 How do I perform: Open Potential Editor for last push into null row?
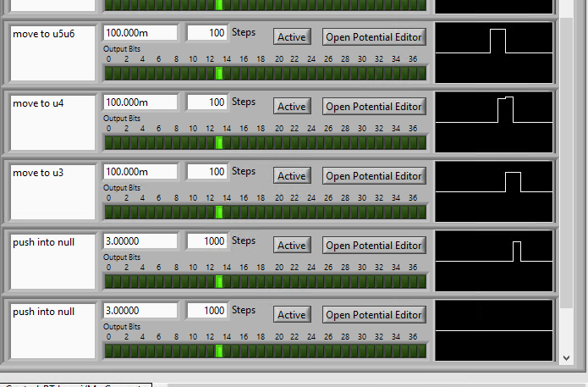[x=374, y=314]
